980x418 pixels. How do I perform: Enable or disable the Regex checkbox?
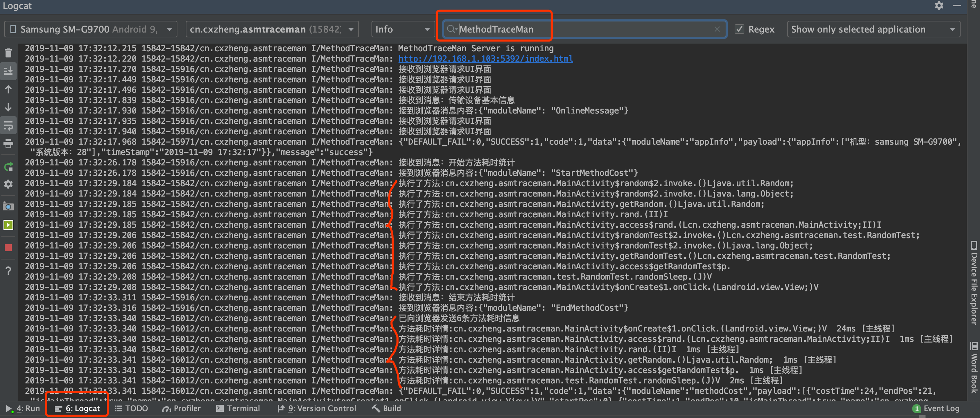739,29
